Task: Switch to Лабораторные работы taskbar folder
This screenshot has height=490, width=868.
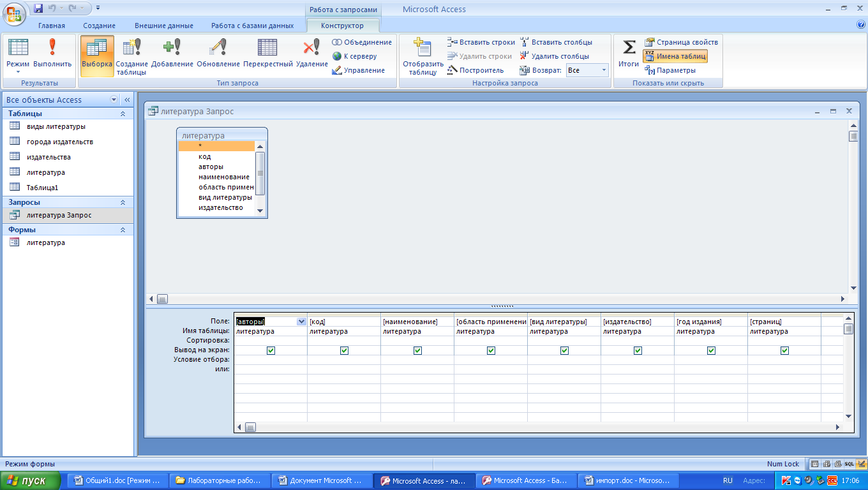Action: [x=220, y=481]
